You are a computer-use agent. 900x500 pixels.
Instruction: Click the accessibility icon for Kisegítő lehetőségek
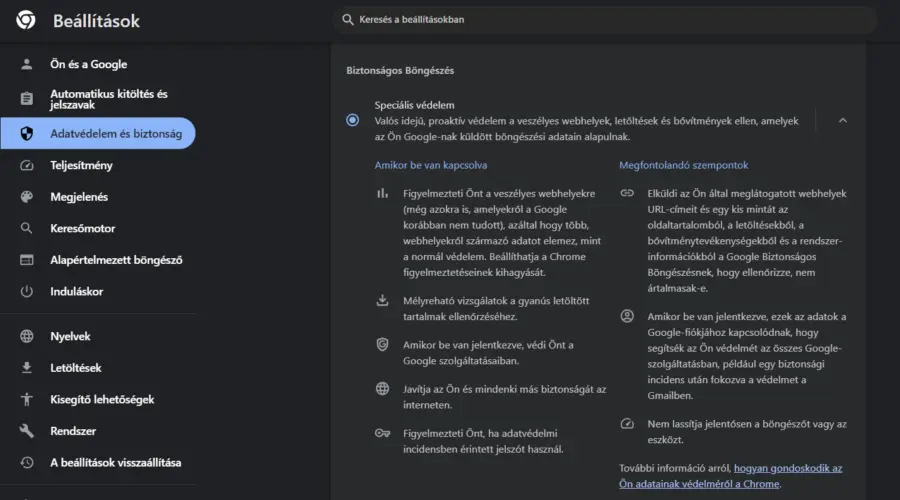(27, 400)
